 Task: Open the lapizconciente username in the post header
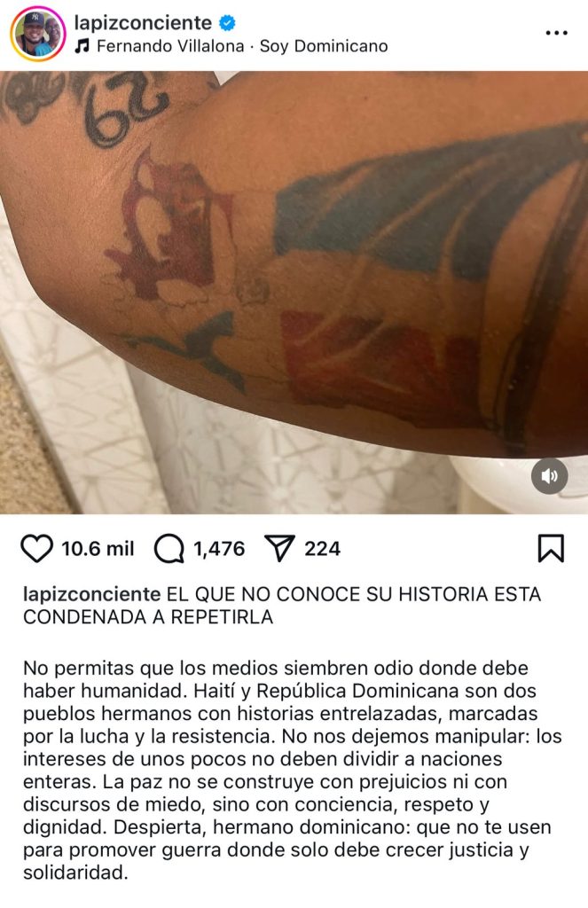pos(143,22)
